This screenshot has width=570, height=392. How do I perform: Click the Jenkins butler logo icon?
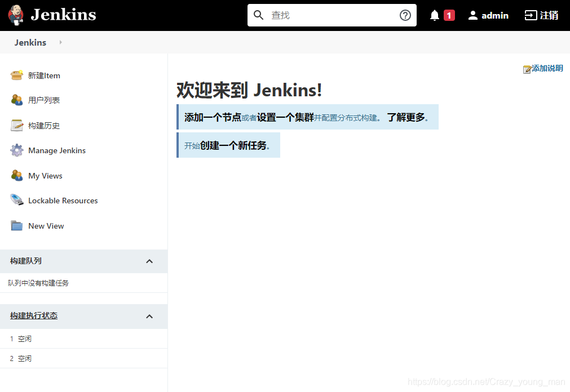tap(16, 15)
